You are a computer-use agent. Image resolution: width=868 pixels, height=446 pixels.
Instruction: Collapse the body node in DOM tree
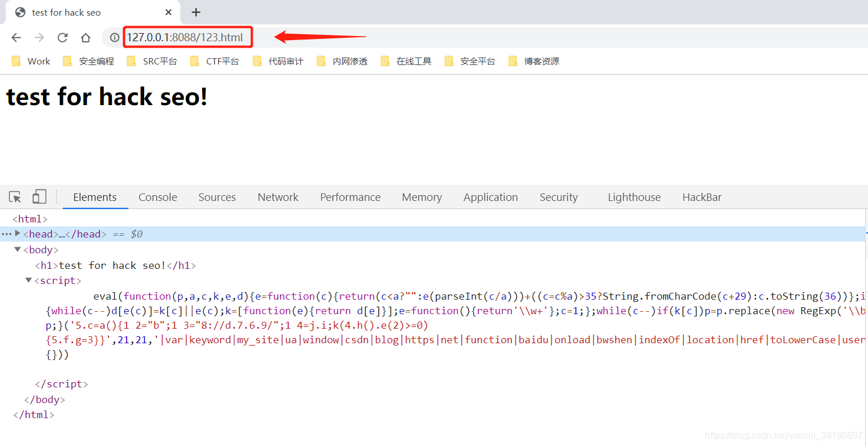click(17, 250)
